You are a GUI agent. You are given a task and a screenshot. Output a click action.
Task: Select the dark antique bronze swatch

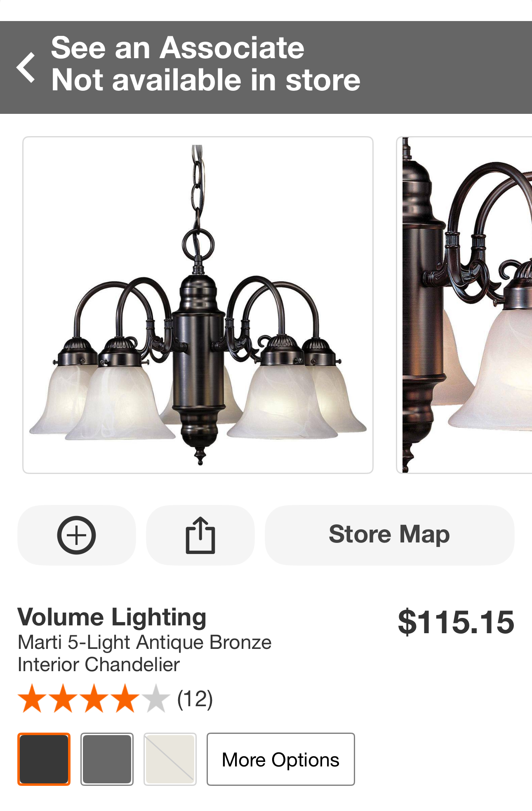pyautogui.click(x=44, y=759)
